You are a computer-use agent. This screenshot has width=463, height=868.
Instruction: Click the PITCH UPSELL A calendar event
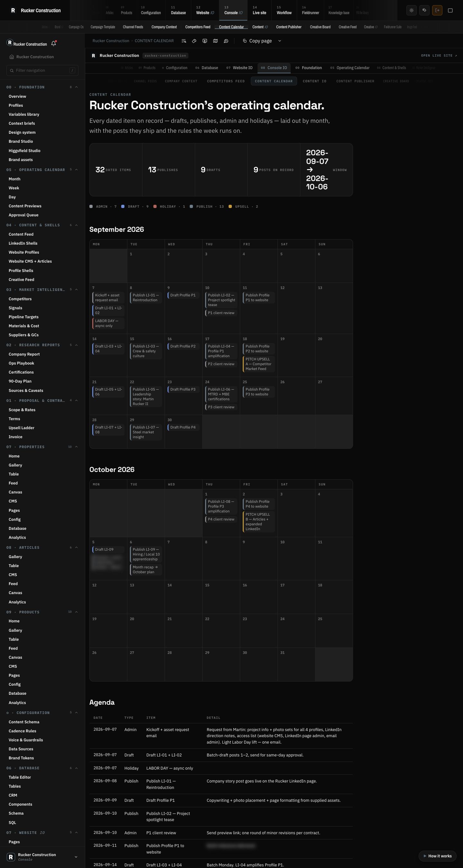pyautogui.click(x=259, y=364)
